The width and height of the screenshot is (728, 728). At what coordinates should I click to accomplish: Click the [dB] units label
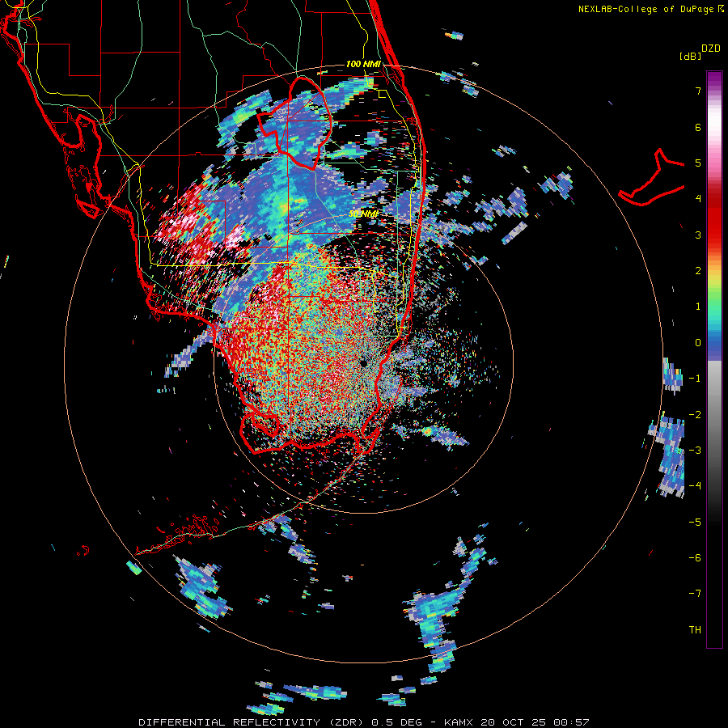691,56
